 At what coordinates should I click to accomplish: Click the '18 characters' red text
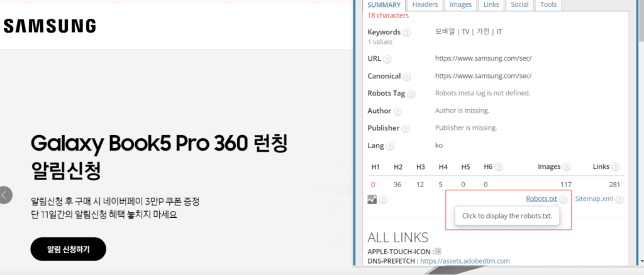388,16
